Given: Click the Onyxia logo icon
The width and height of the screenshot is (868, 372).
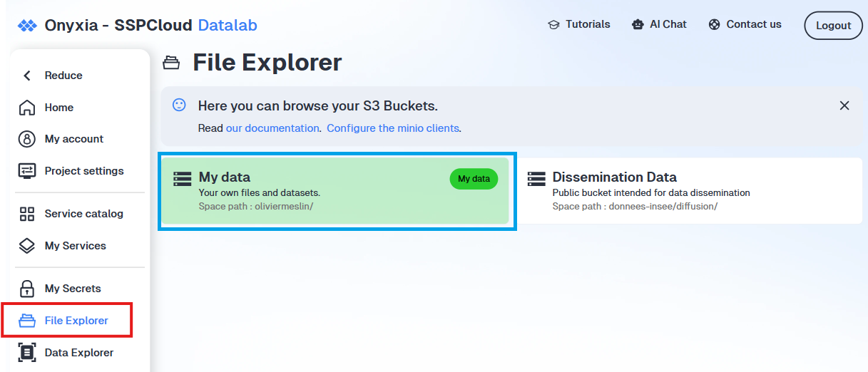Looking at the screenshot, I should pos(27,26).
